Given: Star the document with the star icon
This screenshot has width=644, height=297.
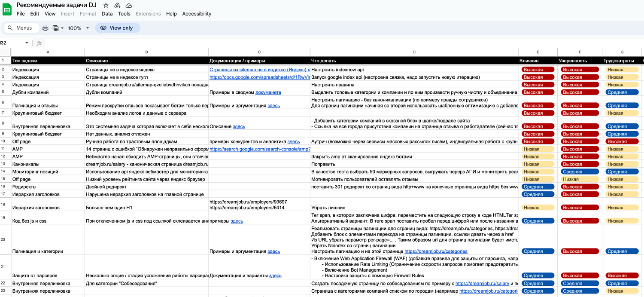Looking at the screenshot, I should [106, 5].
